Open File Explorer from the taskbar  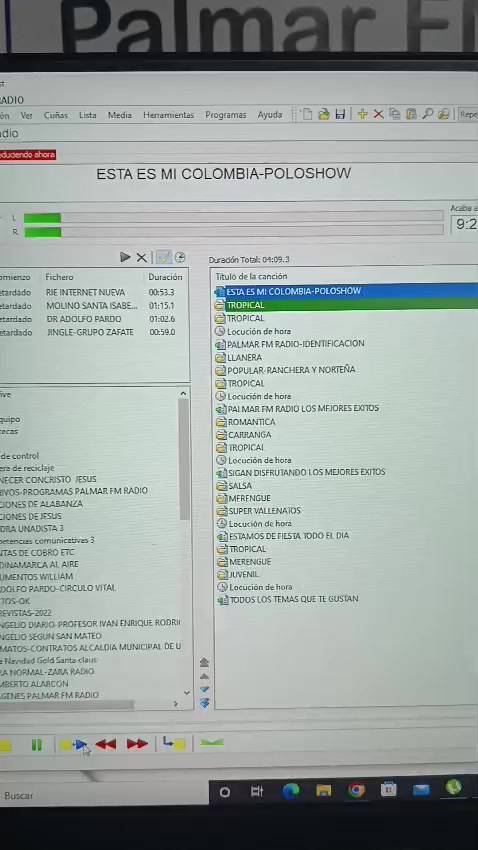(324, 791)
